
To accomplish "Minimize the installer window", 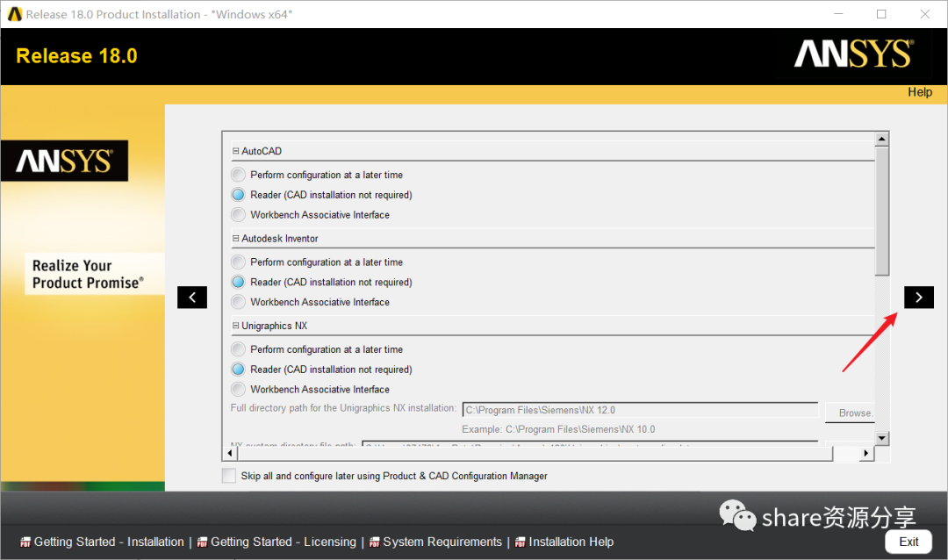I will [x=838, y=14].
